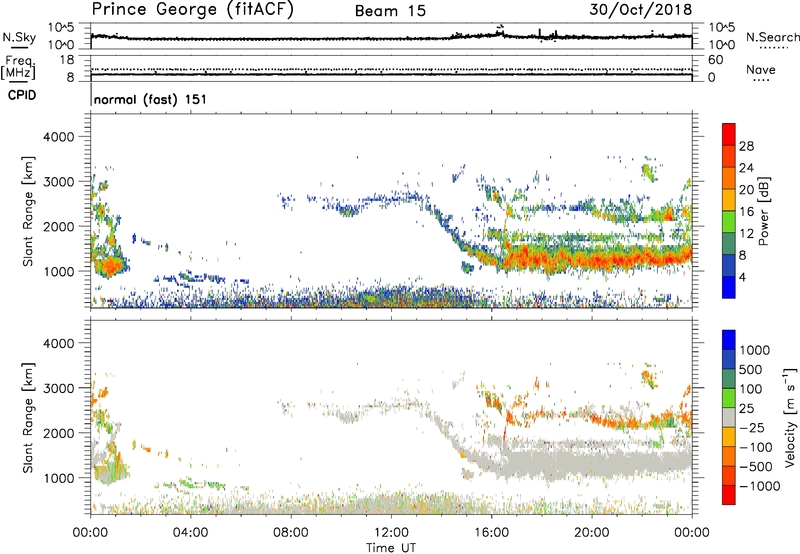Click the "normal (fast) 151" text
800x554 pixels.
point(150,99)
